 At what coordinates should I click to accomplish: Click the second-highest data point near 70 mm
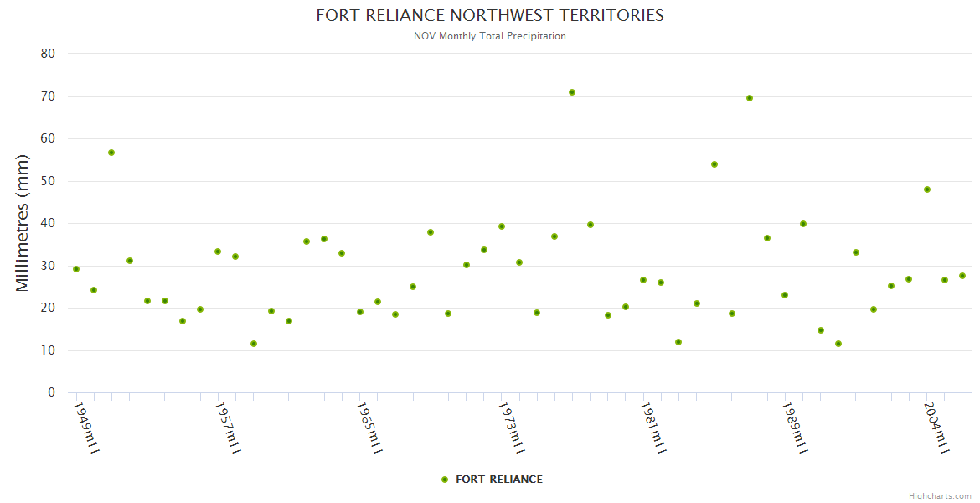tap(750, 98)
